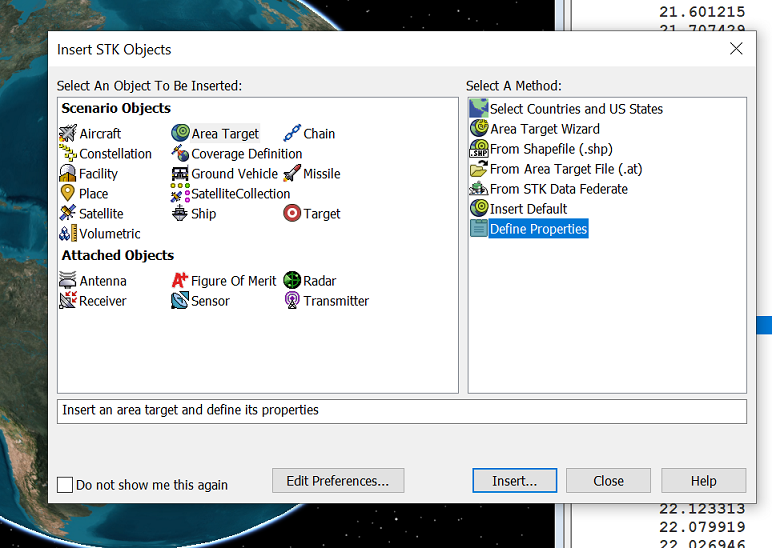
Task: Pick the Figure Of Merit icon
Action: (x=180, y=280)
